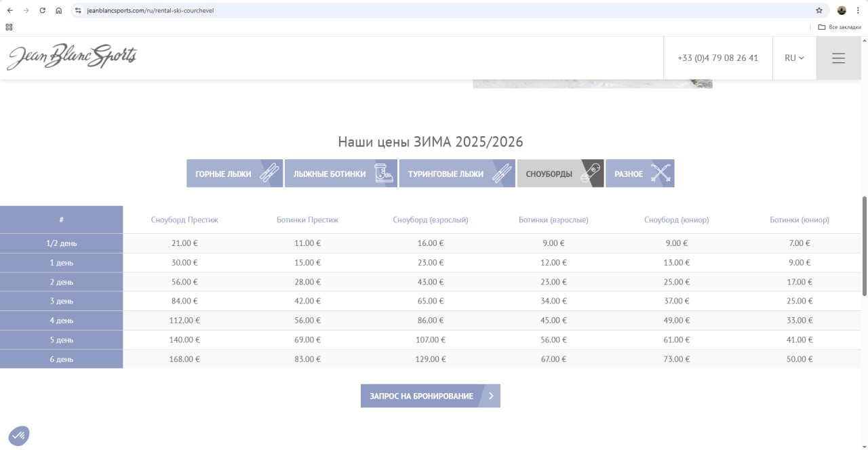Click the page vertical scrollbar thumb
Screen dimensions: 868x450
pos(864,246)
